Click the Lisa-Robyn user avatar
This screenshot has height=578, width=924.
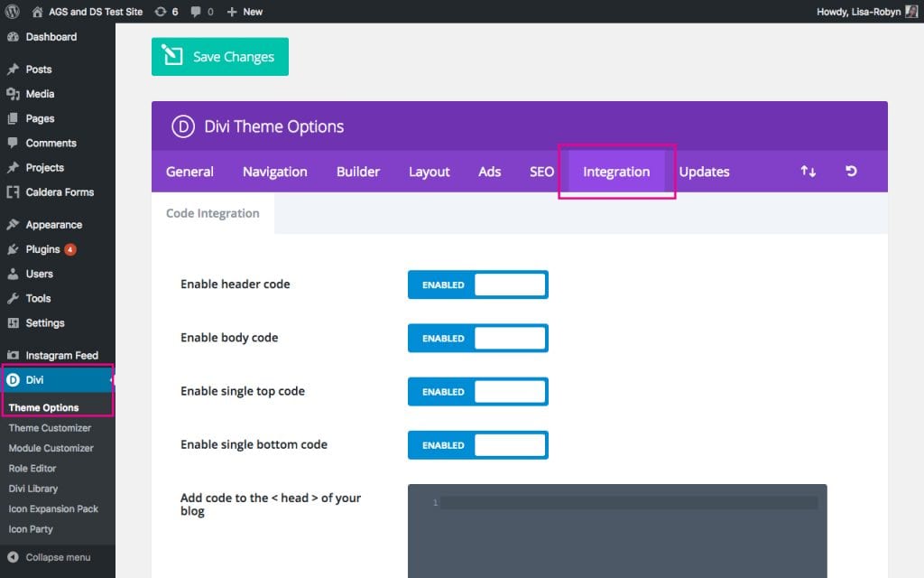(x=911, y=11)
